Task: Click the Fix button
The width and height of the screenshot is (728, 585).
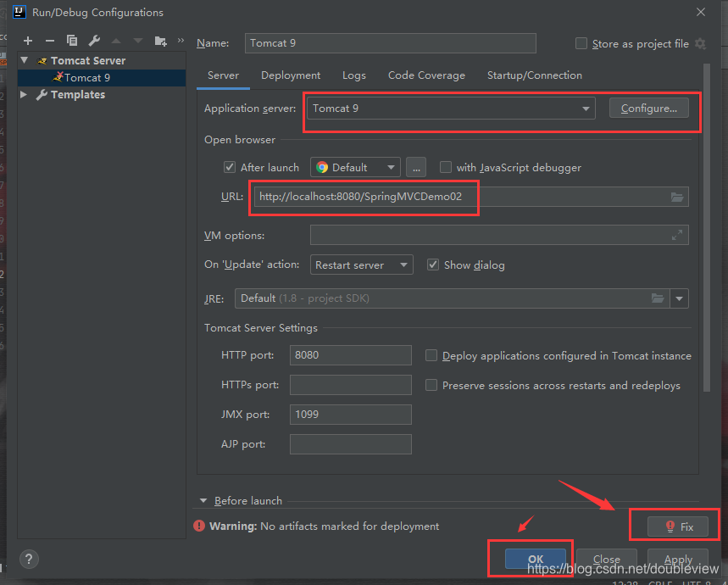Action: pos(677,526)
